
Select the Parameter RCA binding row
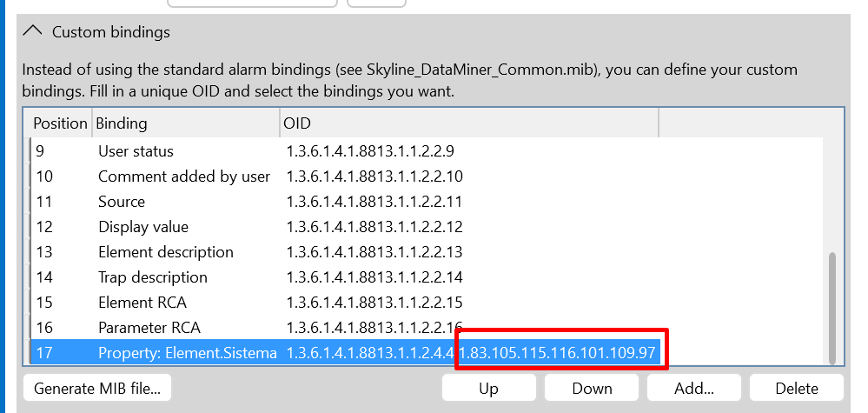tap(427, 328)
